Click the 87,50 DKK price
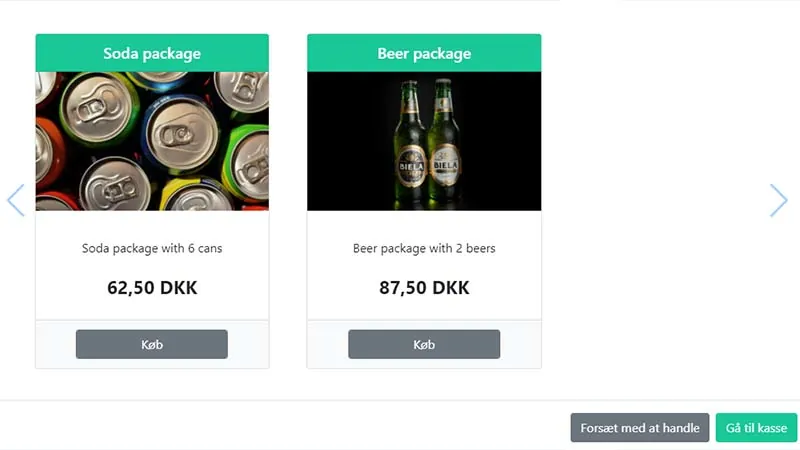This screenshot has width=800, height=450. click(x=424, y=288)
